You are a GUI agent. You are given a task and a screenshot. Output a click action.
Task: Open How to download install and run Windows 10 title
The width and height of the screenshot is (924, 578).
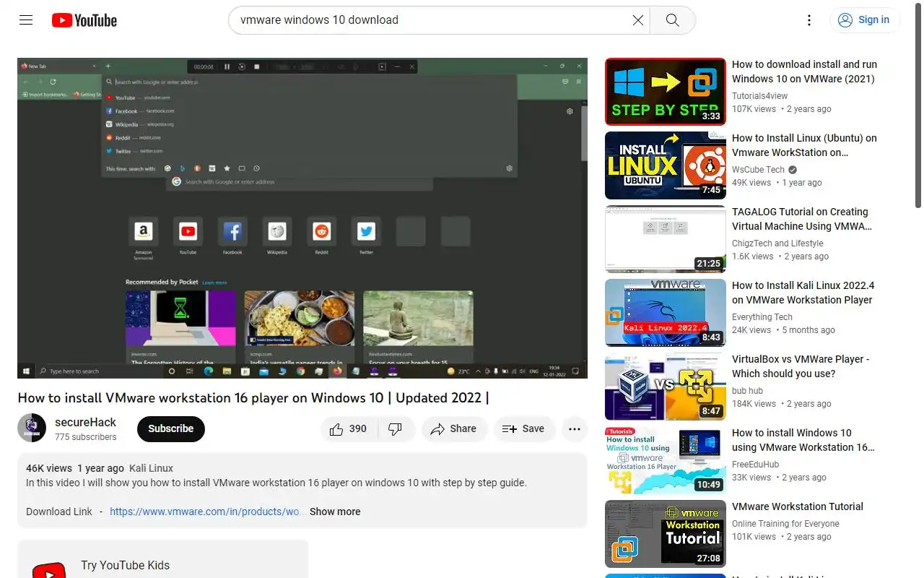point(804,72)
